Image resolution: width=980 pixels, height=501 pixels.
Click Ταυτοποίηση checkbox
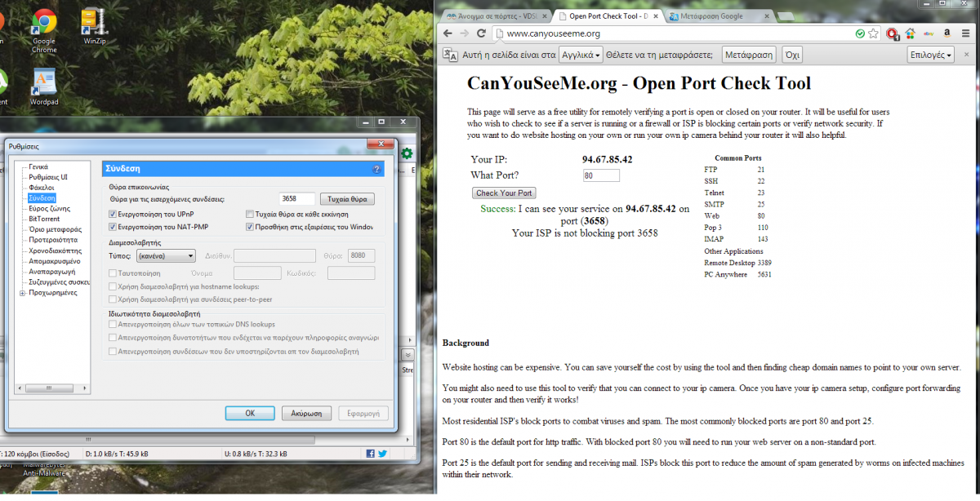(113, 273)
